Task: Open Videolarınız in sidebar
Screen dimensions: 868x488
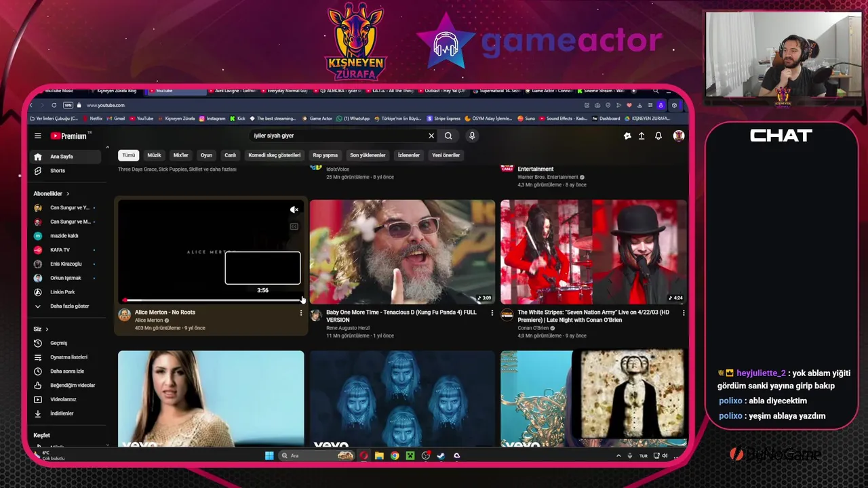Action: [x=66, y=399]
